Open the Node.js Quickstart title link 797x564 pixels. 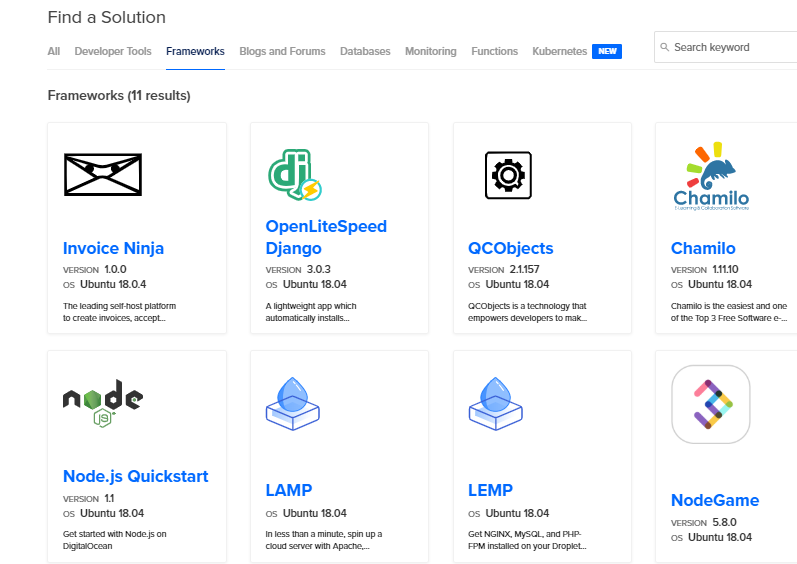click(136, 476)
